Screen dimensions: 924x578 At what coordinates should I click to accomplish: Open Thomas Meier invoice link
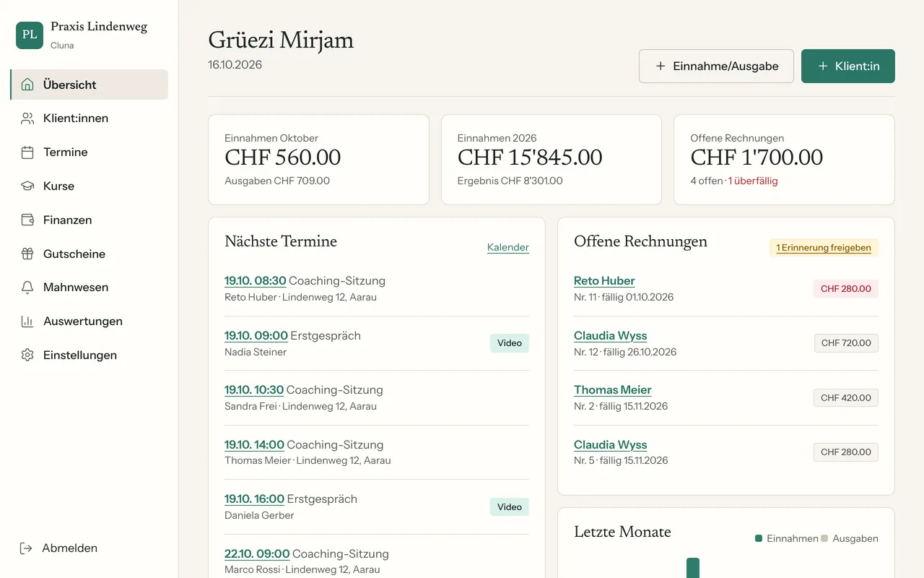613,389
